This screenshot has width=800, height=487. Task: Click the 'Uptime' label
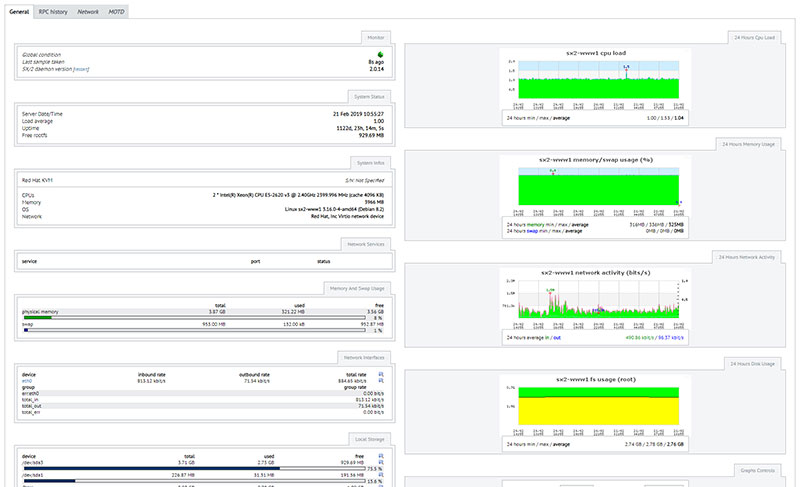[x=30, y=129]
